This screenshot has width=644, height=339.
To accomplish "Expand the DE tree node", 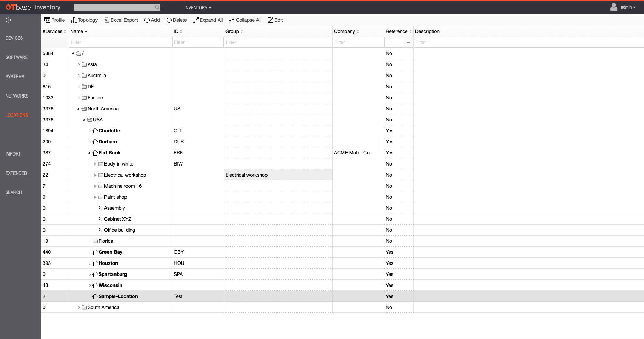I will pos(79,87).
